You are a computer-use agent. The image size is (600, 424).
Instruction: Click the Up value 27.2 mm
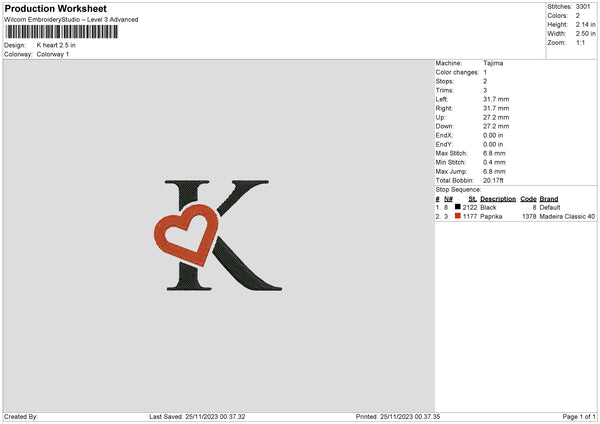tap(496, 117)
